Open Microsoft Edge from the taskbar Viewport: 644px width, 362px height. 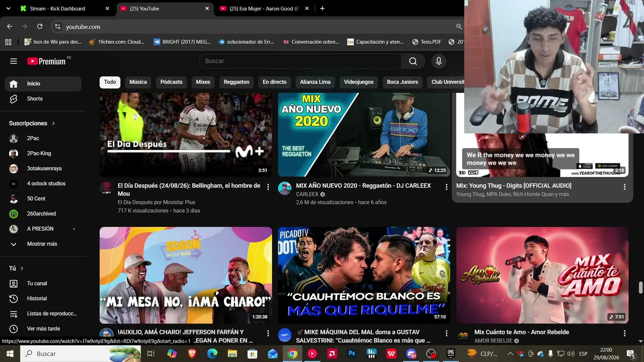pyautogui.click(x=212, y=354)
